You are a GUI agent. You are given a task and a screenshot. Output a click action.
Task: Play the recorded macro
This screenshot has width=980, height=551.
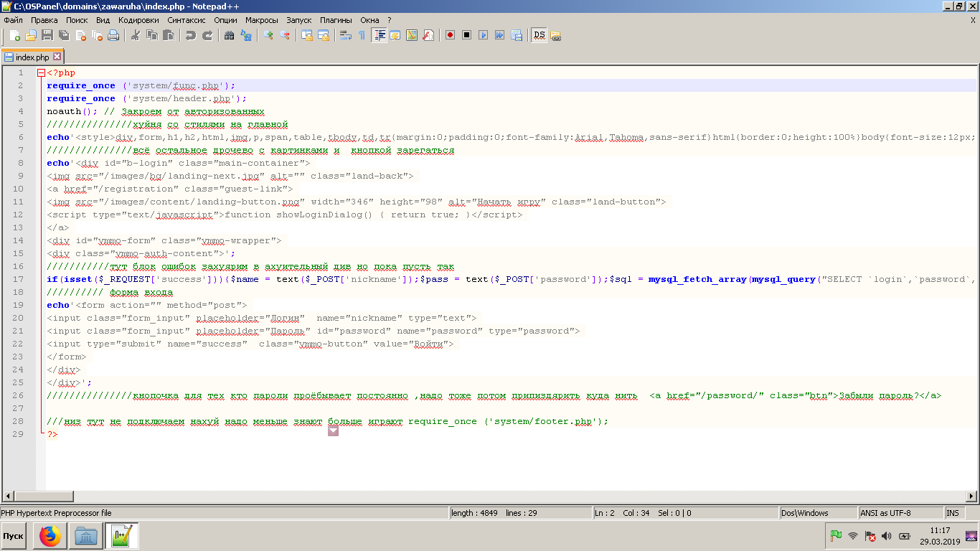tap(483, 35)
